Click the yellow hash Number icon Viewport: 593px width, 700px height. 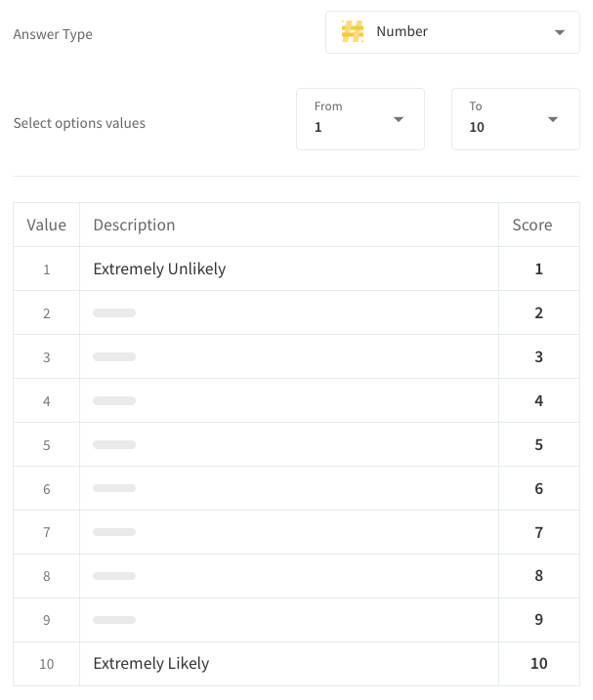point(352,31)
